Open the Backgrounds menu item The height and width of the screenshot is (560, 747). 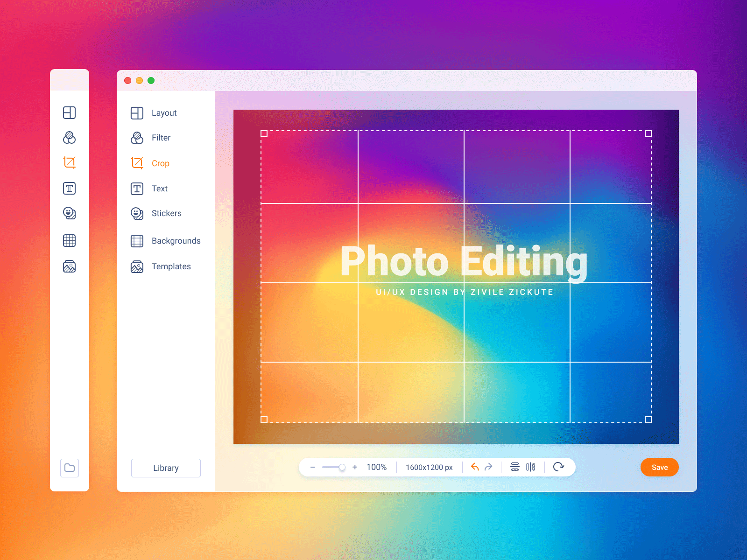pyautogui.click(x=166, y=241)
